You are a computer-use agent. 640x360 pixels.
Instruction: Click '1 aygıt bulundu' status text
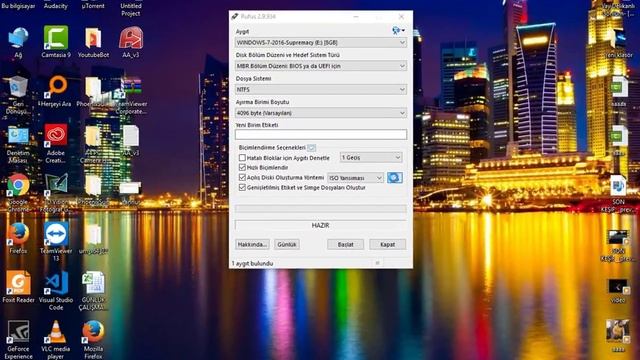(x=253, y=264)
